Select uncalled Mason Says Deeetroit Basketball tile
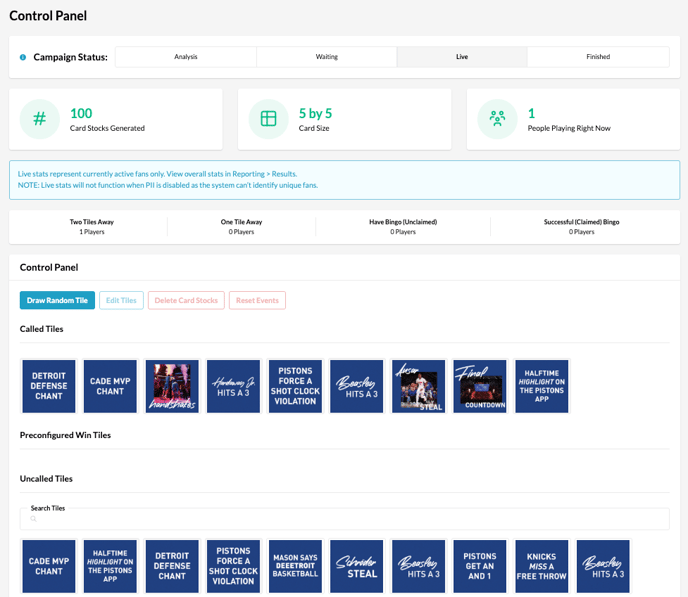 pyautogui.click(x=295, y=567)
